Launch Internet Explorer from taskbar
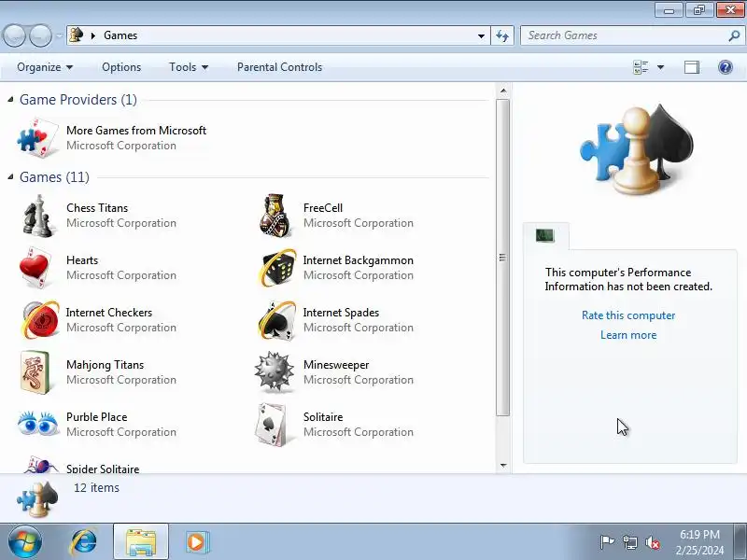Screen dimensions: 747x560 point(84,542)
